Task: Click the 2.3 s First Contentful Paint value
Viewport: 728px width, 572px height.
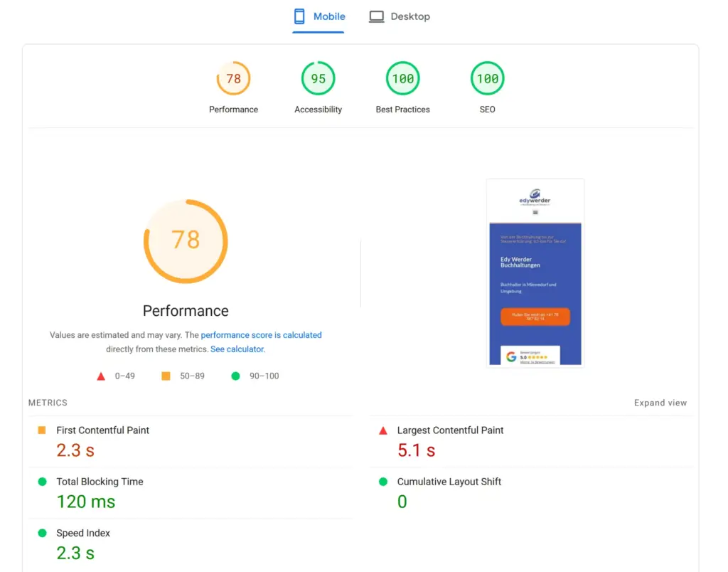Action: pos(75,450)
